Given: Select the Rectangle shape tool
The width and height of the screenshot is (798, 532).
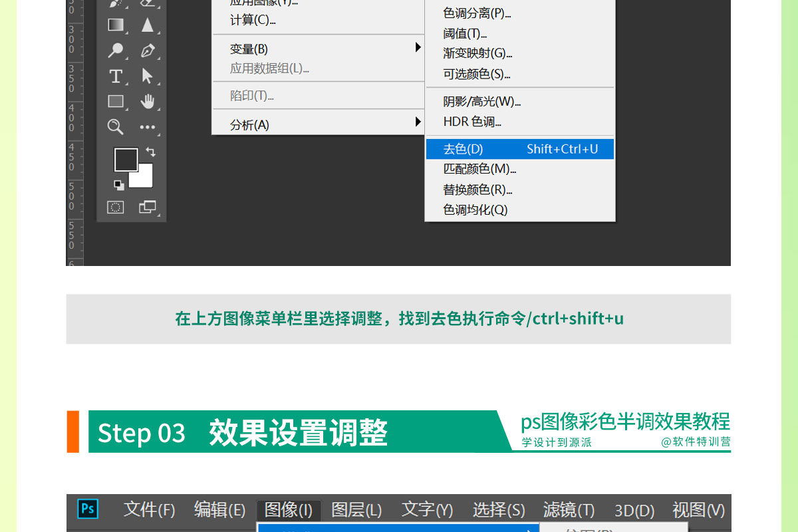Looking at the screenshot, I should tap(116, 102).
